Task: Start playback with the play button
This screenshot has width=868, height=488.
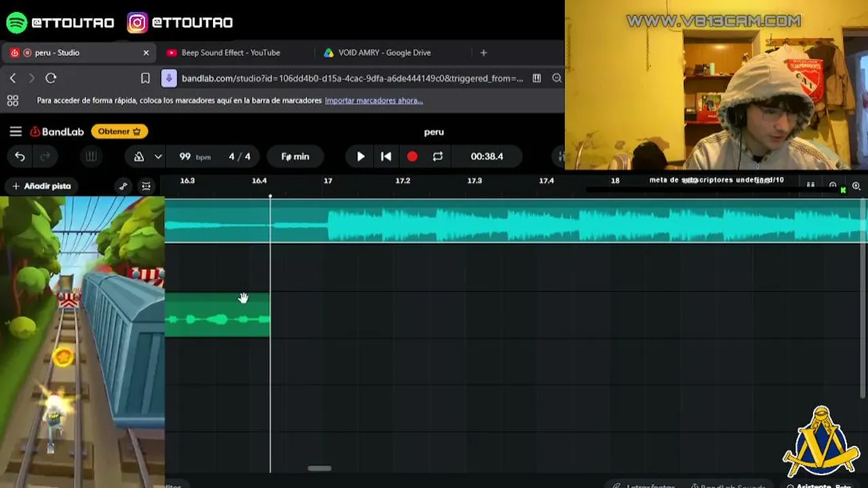Action: (x=361, y=157)
